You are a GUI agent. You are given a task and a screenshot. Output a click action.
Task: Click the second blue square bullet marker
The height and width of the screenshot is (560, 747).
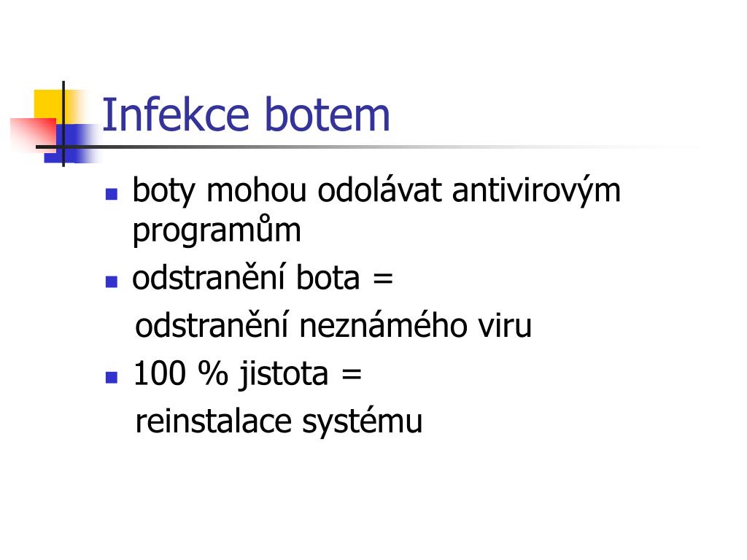(112, 282)
